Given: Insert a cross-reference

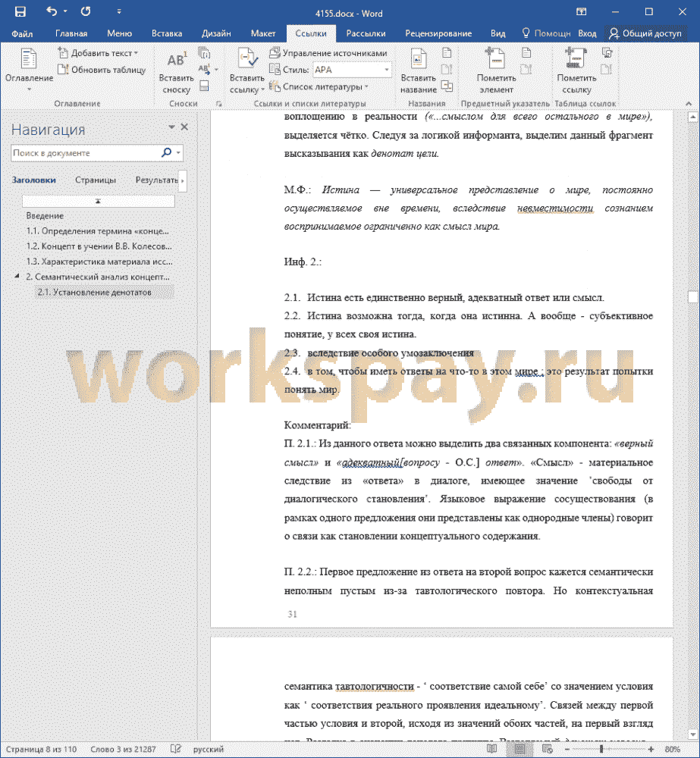Looking at the screenshot, I should 447,86.
